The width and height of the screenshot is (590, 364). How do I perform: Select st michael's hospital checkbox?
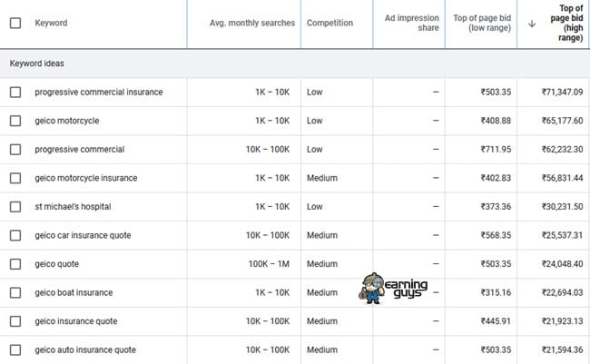15,207
